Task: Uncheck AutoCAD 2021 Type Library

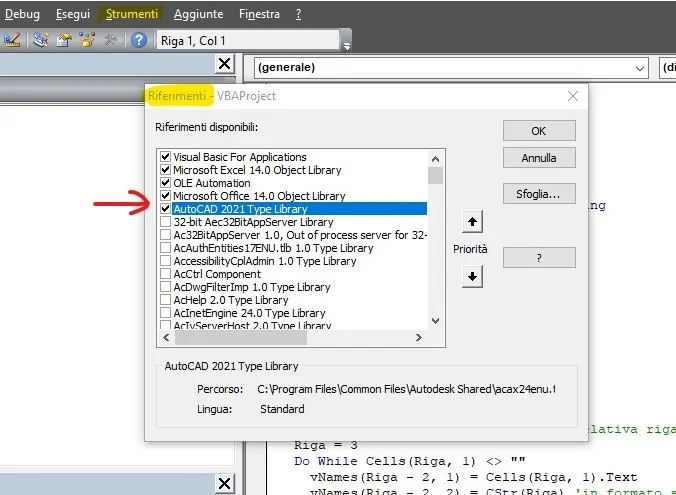Action: [x=166, y=209]
